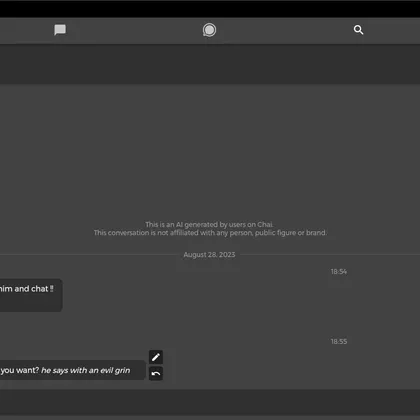Click the August 28, 2023 date divider

pos(209,255)
